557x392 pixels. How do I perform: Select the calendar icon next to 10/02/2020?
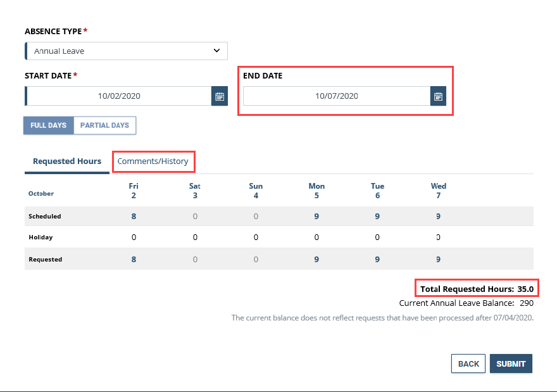tap(219, 96)
